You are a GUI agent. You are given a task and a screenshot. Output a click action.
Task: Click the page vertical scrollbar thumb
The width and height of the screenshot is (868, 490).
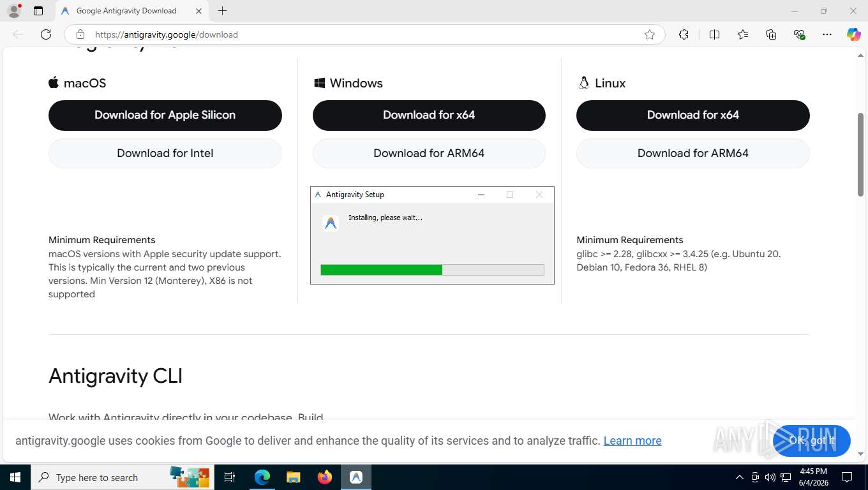(861, 154)
